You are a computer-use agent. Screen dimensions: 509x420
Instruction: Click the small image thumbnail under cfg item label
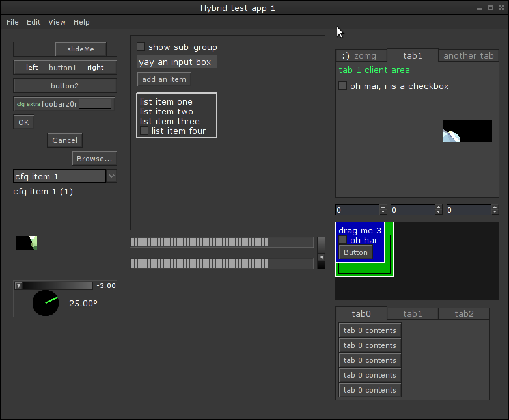27,243
